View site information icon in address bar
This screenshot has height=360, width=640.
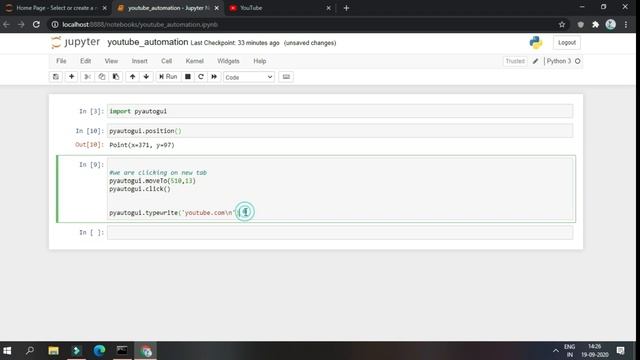click(x=55, y=24)
